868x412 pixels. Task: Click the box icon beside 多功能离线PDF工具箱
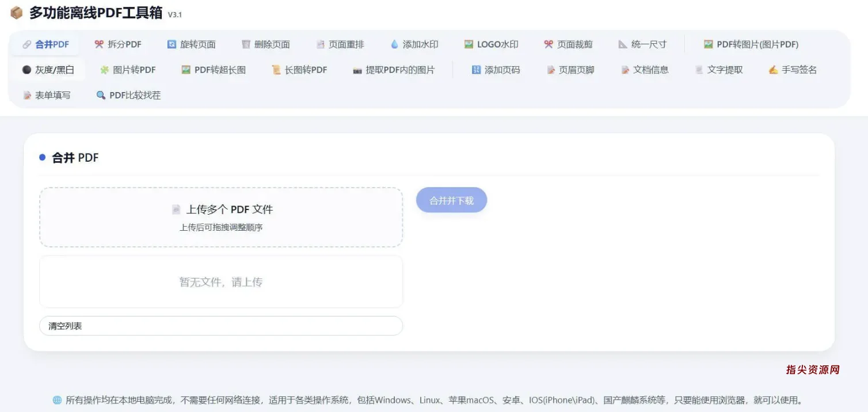point(16,13)
